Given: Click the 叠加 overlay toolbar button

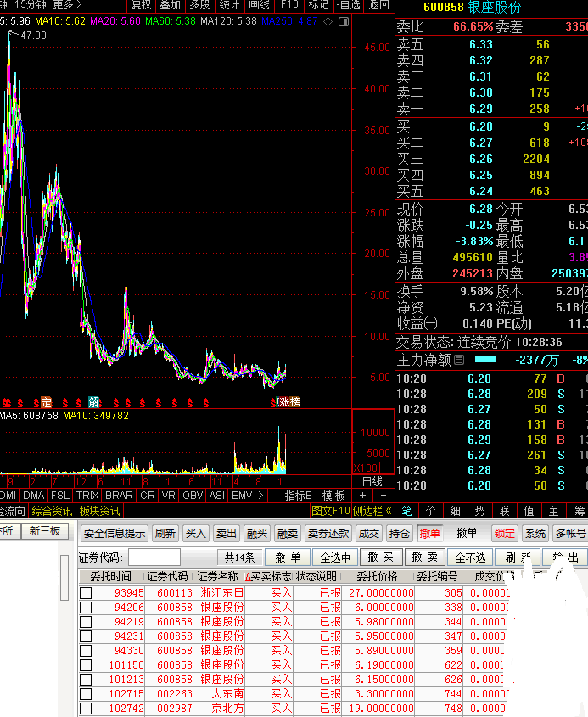Looking at the screenshot, I should click(170, 5).
